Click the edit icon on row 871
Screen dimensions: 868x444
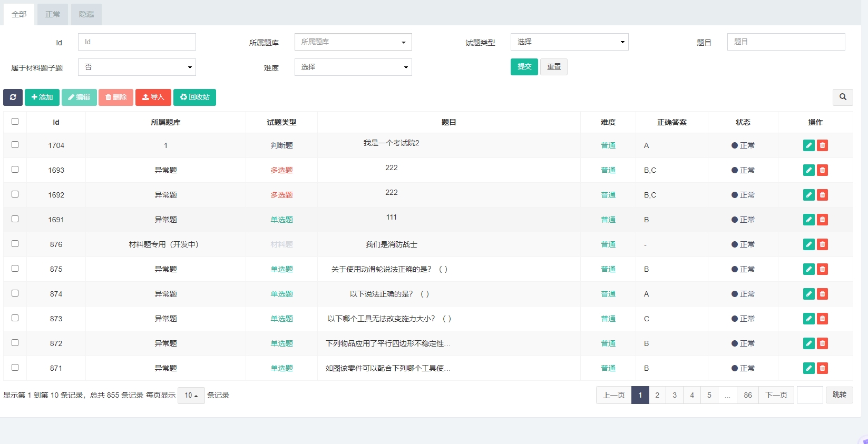[x=808, y=368]
